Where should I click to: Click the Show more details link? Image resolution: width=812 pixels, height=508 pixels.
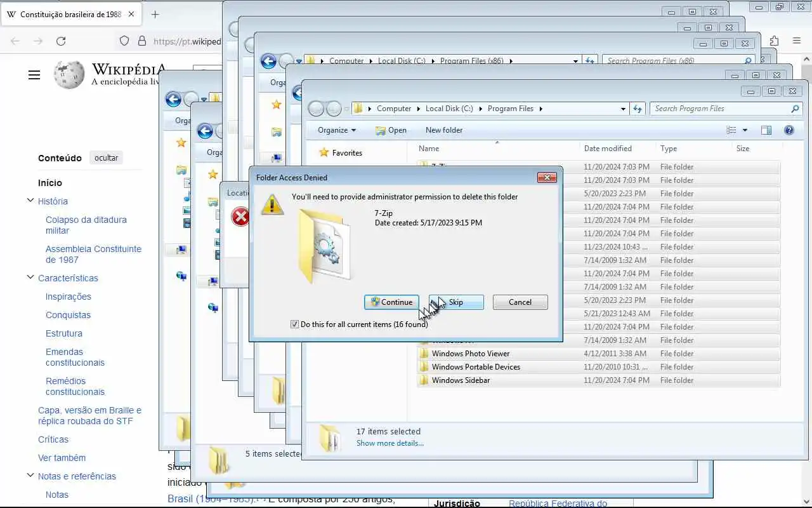coord(390,443)
